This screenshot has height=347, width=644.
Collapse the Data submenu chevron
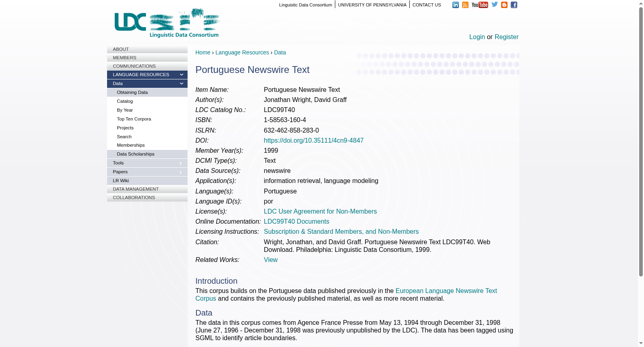[182, 83]
